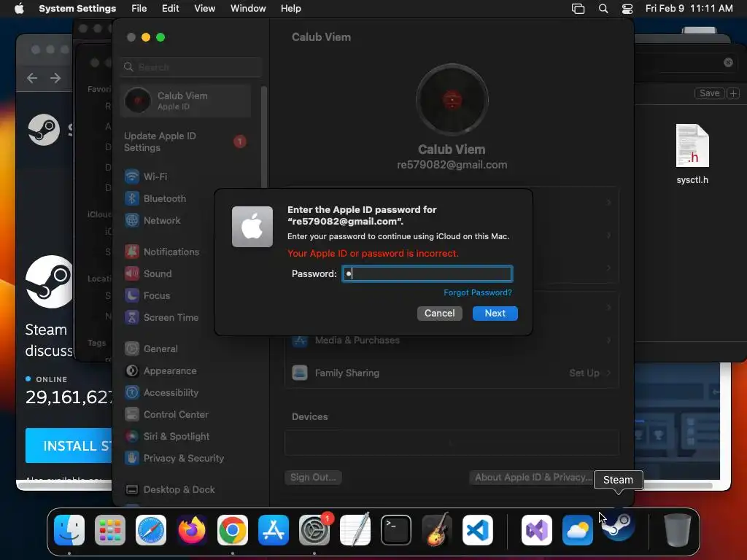Open TextEdit from the Dock
Image resolution: width=747 pixels, height=560 pixels.
pyautogui.click(x=355, y=530)
